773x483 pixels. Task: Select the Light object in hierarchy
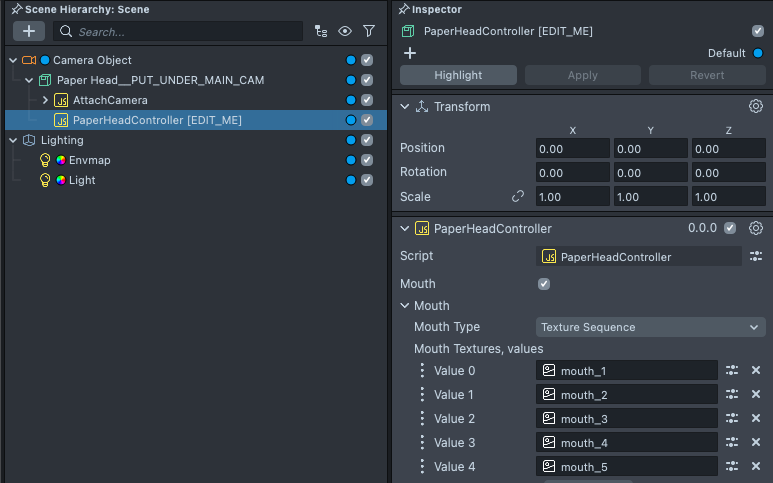click(x=82, y=180)
